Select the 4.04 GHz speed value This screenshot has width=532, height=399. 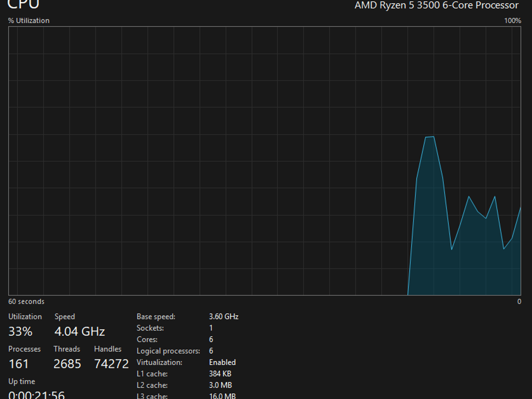click(x=80, y=331)
